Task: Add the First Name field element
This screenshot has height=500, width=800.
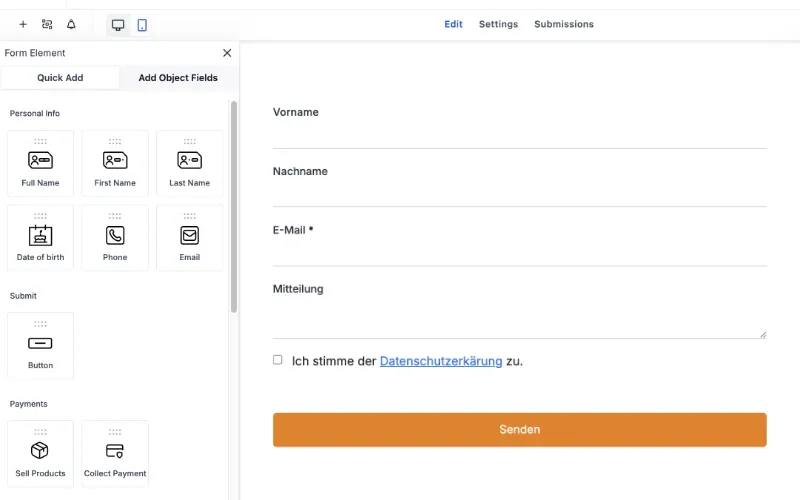Action: [115, 164]
